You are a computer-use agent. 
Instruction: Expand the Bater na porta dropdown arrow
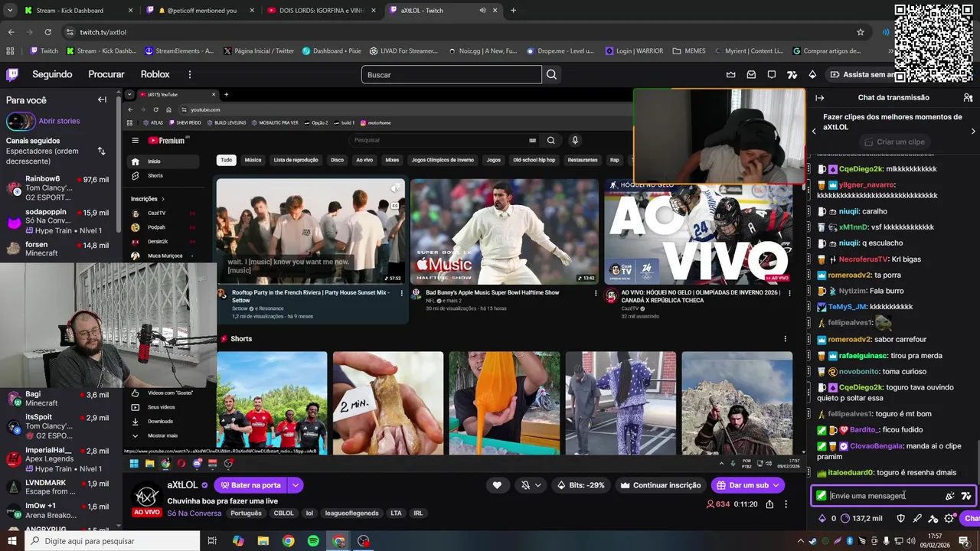[x=295, y=485]
